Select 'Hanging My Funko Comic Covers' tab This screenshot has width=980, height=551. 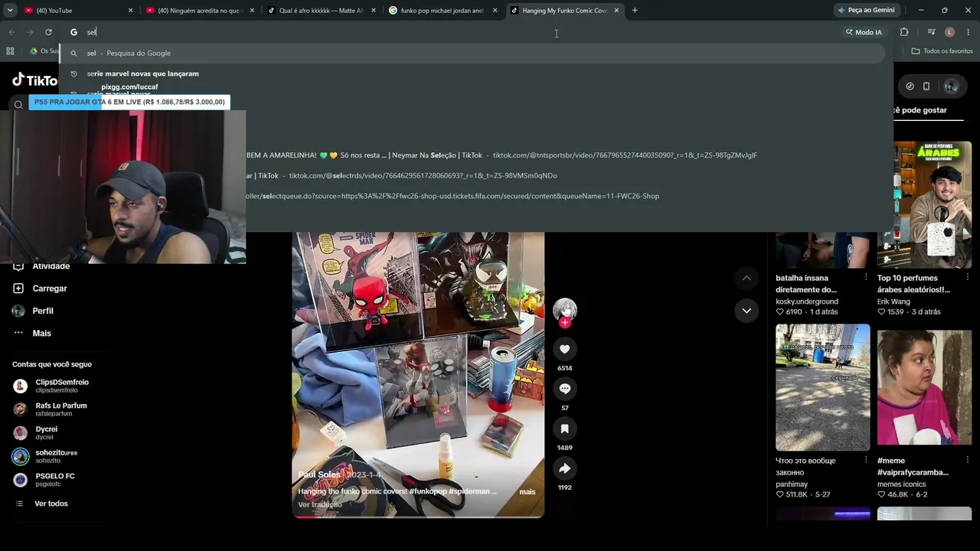pyautogui.click(x=564, y=11)
